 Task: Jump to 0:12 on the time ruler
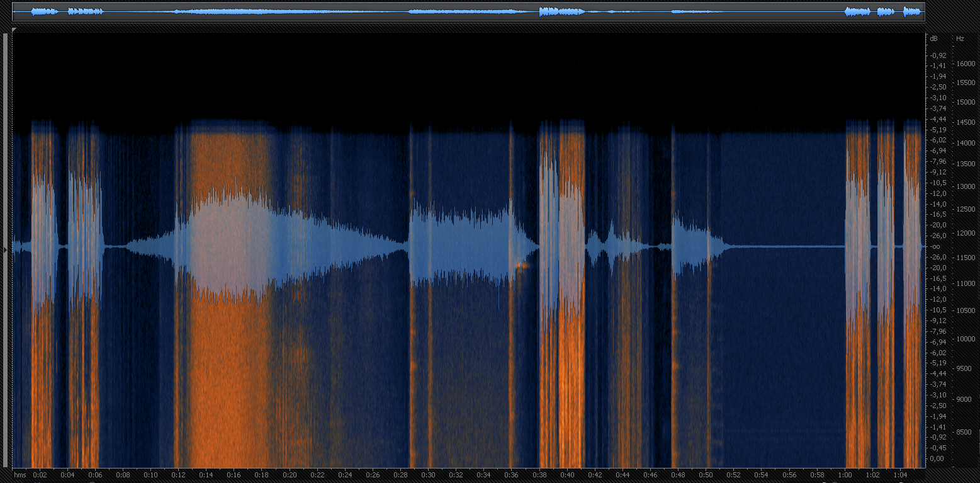[178, 475]
